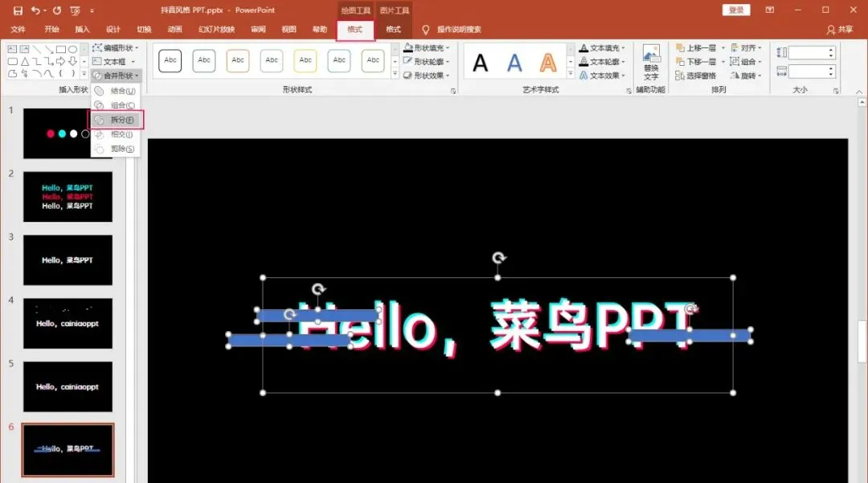Open 文本效果 dropdown
This screenshot has width=868, height=483.
pyautogui.click(x=602, y=76)
